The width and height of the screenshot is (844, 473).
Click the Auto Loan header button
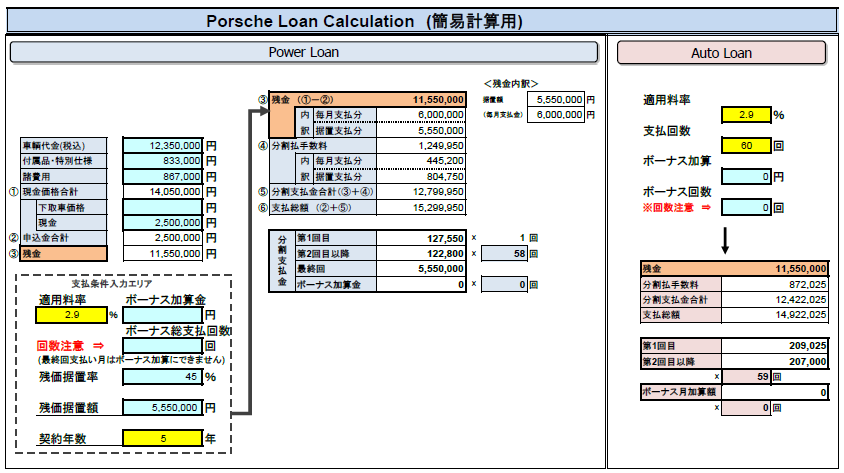coord(721,53)
